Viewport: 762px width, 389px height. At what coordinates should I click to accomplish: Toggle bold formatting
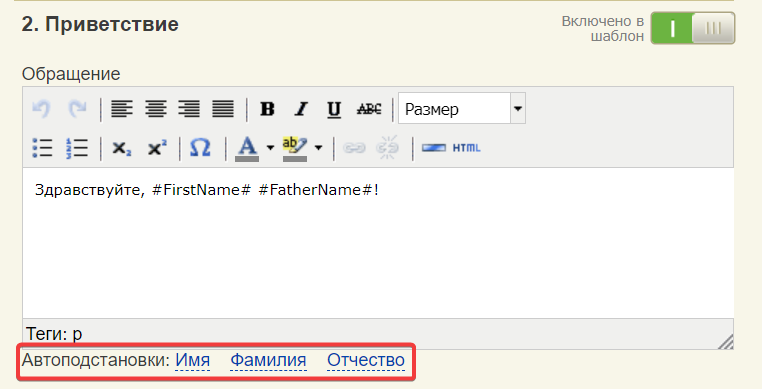[x=267, y=108]
